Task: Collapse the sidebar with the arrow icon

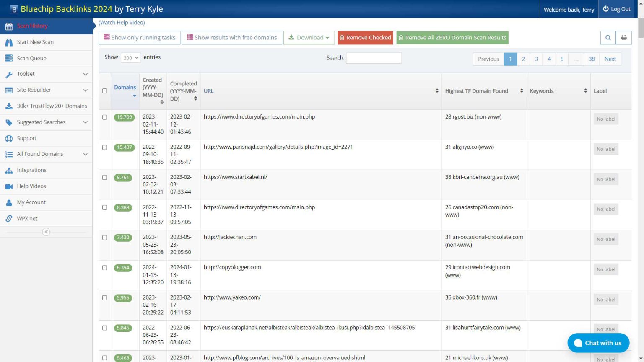Action: (46, 232)
